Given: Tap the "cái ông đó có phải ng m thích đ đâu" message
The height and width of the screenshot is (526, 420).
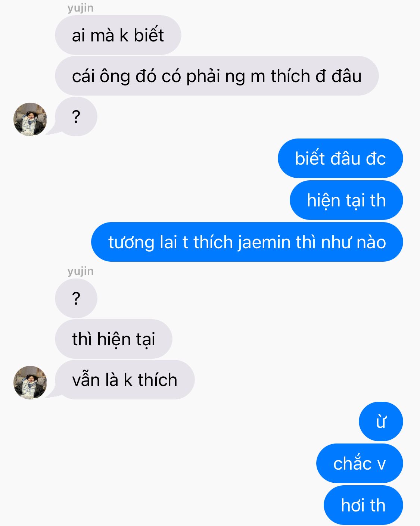Looking at the screenshot, I should coord(217,76).
